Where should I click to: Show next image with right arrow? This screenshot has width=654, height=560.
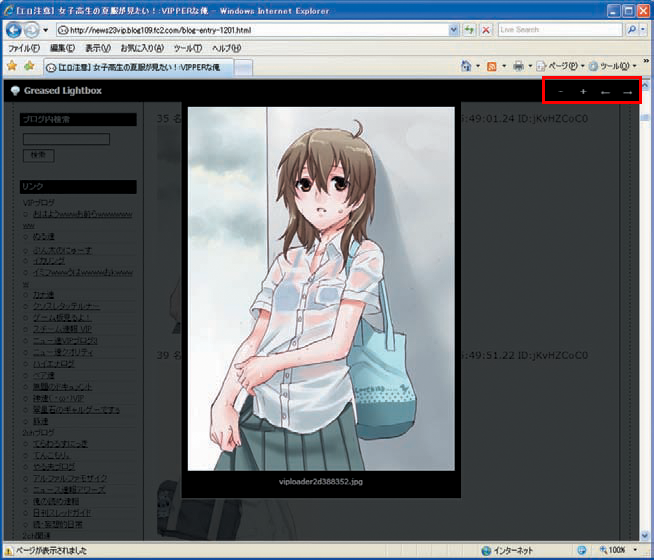pyautogui.click(x=627, y=92)
